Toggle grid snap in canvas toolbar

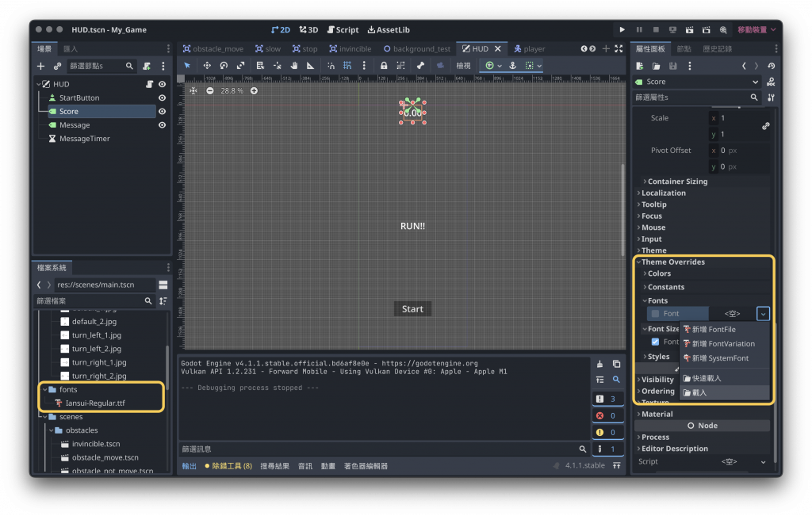point(347,65)
